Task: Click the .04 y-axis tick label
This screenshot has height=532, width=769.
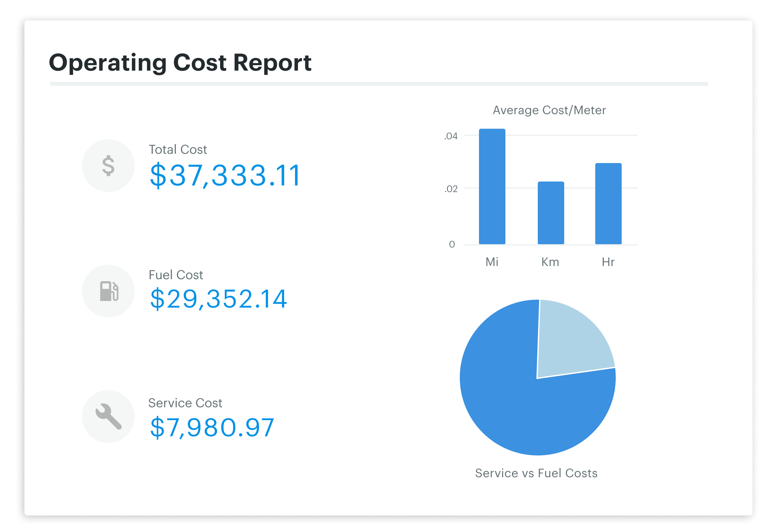Action: [451, 136]
